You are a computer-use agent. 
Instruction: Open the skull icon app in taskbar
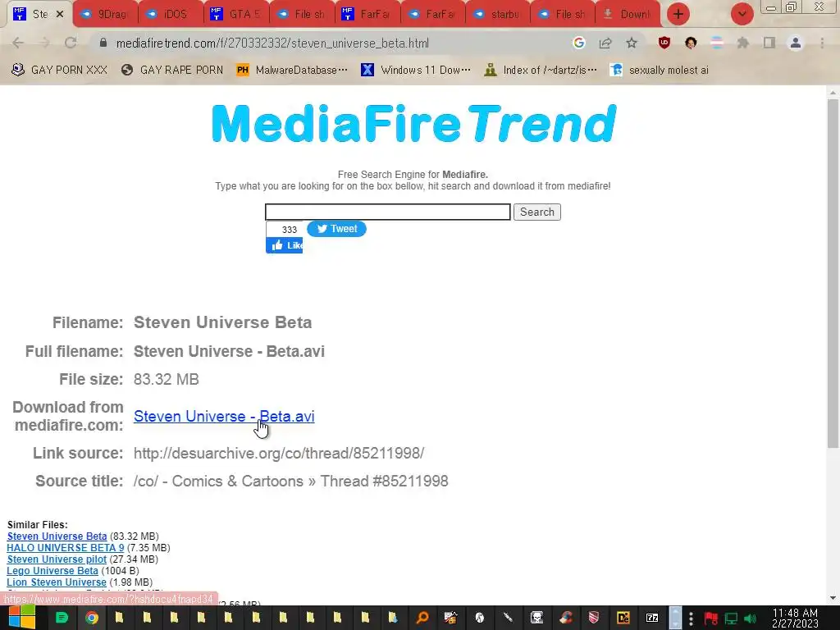(536, 618)
